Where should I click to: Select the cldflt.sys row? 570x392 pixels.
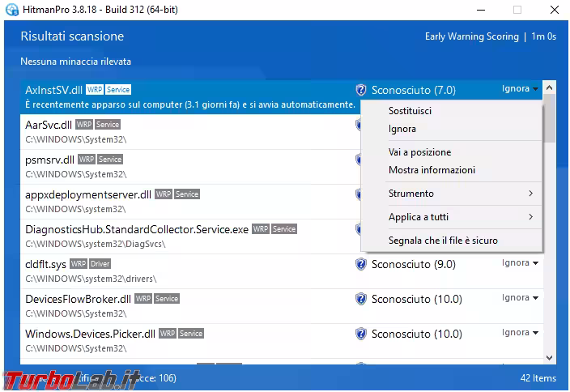pyautogui.click(x=282, y=271)
